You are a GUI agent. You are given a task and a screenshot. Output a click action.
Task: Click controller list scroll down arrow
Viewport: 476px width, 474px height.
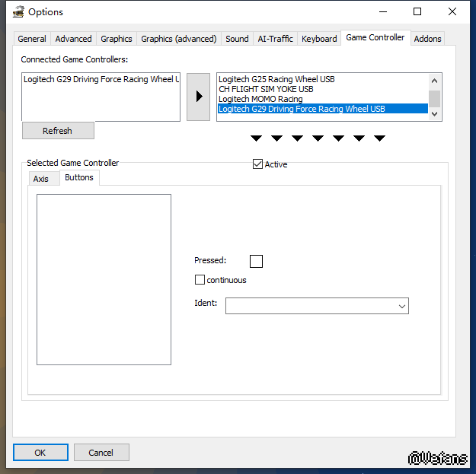click(434, 114)
